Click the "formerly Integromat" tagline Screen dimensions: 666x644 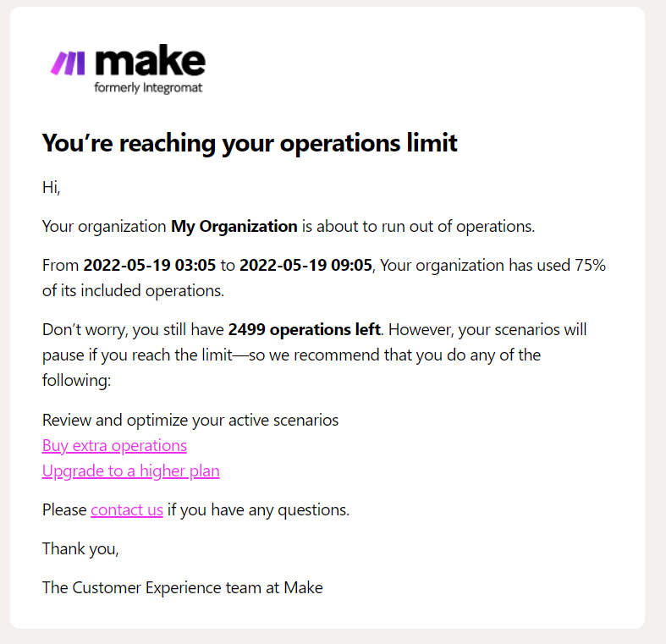(148, 87)
